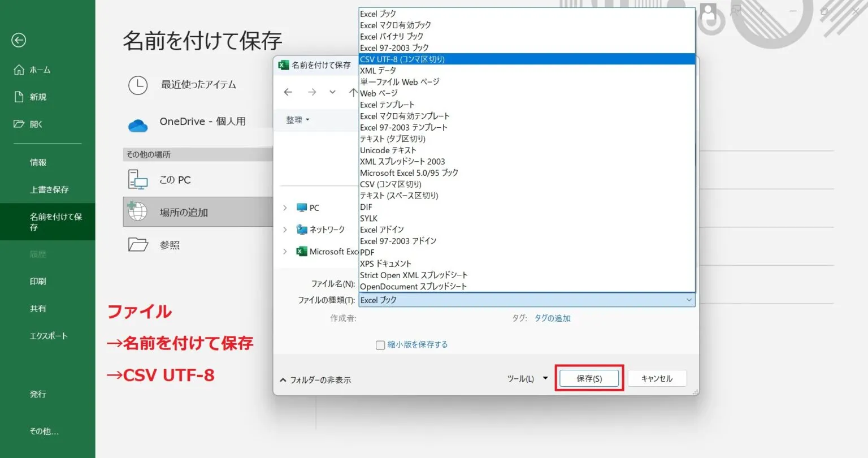Click the 場所の追加 globe icon
Screen dimensions: 868x458
(x=137, y=211)
